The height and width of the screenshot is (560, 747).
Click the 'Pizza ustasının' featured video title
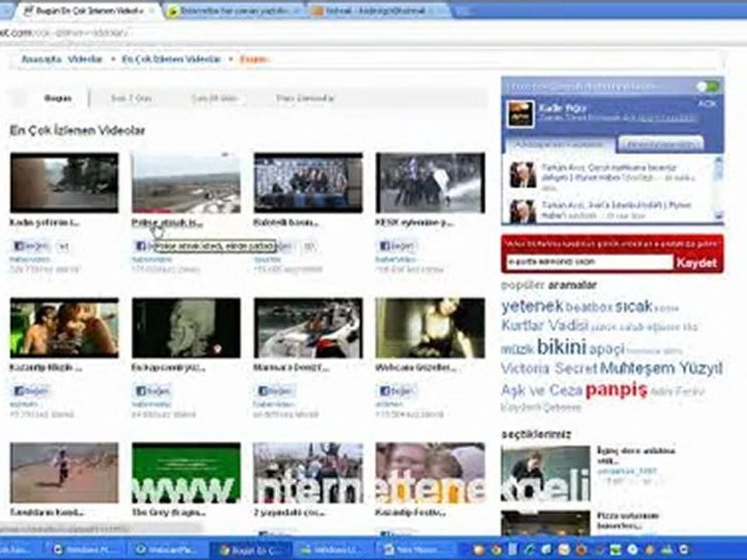tap(627, 520)
